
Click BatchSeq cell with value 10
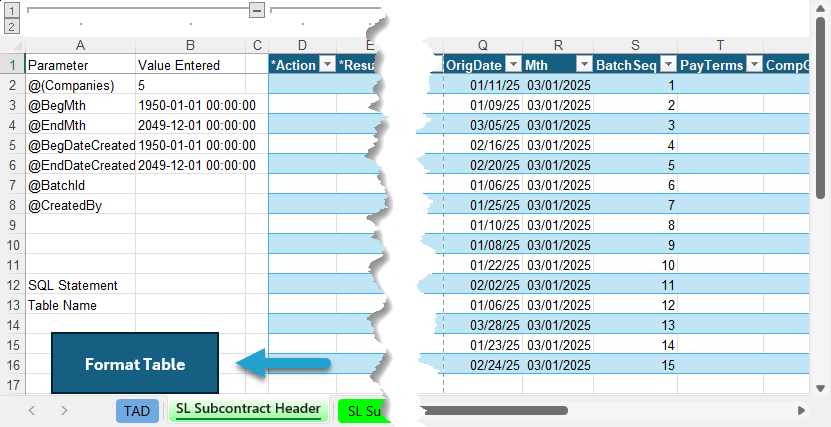tap(635, 265)
